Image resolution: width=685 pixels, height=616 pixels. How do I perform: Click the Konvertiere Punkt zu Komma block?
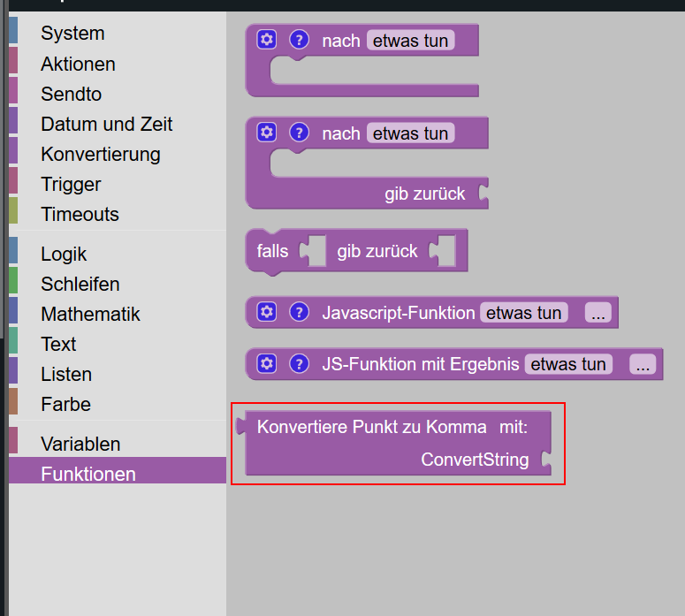pyautogui.click(x=393, y=443)
